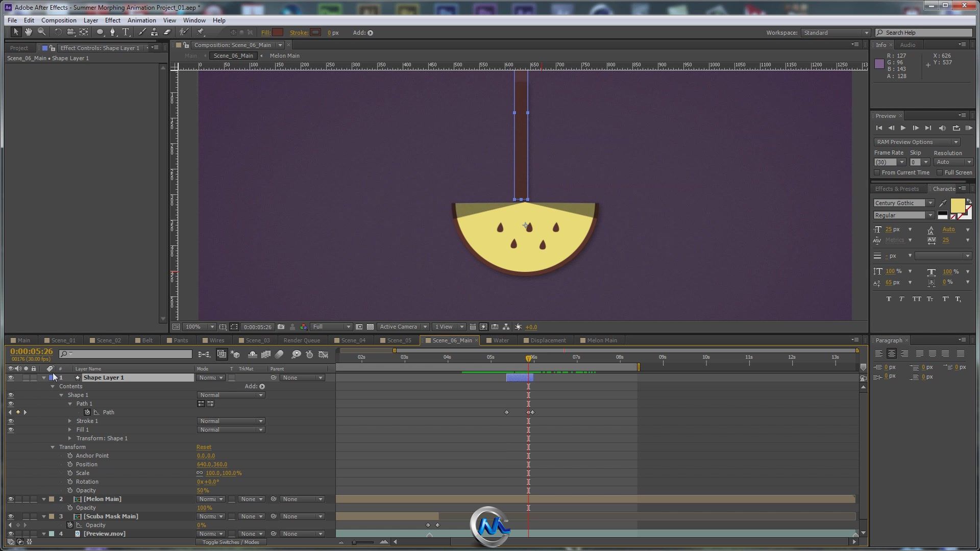Click the RAM Preview Options button
The image size is (980, 551).
pyautogui.click(x=917, y=142)
